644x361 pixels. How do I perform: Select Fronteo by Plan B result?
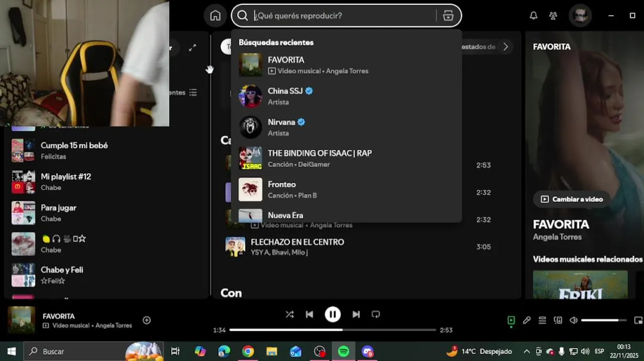pyautogui.click(x=346, y=189)
